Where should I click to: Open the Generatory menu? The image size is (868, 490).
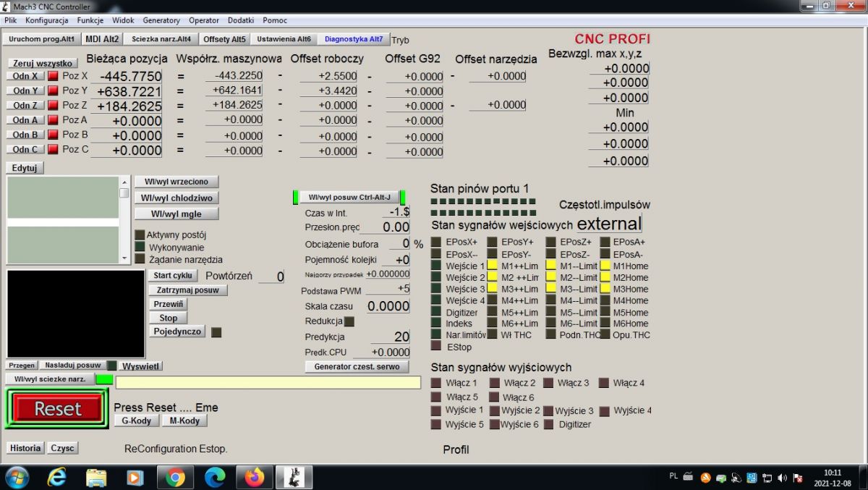(161, 20)
